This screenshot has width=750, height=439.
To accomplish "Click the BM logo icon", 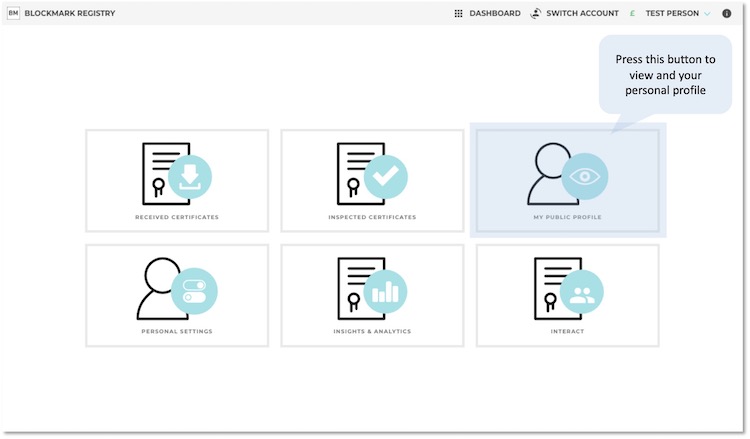I will tap(13, 13).
